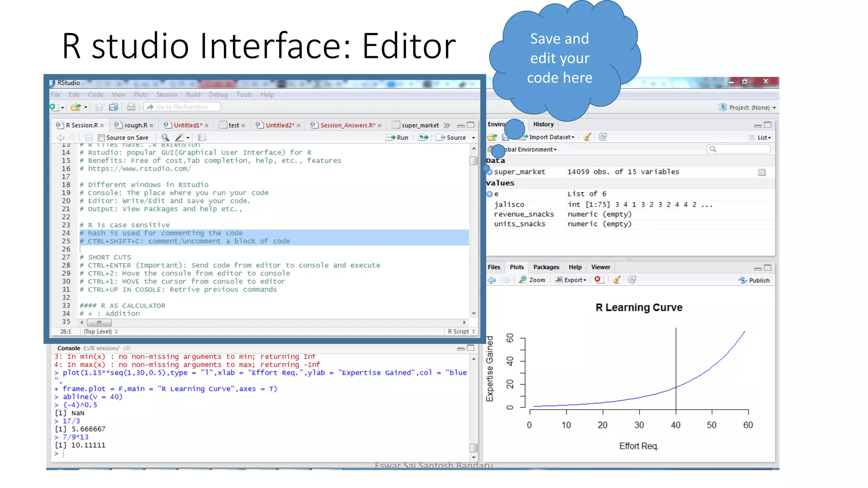Viewport: 868px width, 488px height.
Task: Expand the super_market data object
Action: coord(490,172)
